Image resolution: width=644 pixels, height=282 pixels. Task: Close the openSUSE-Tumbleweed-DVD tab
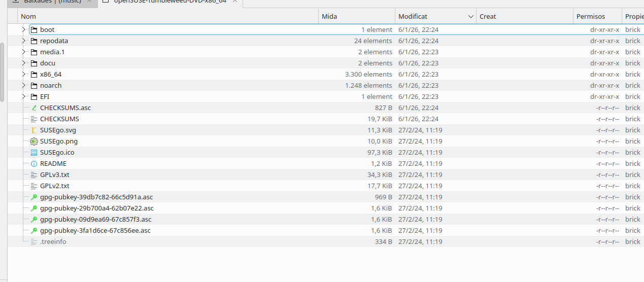pos(234,2)
